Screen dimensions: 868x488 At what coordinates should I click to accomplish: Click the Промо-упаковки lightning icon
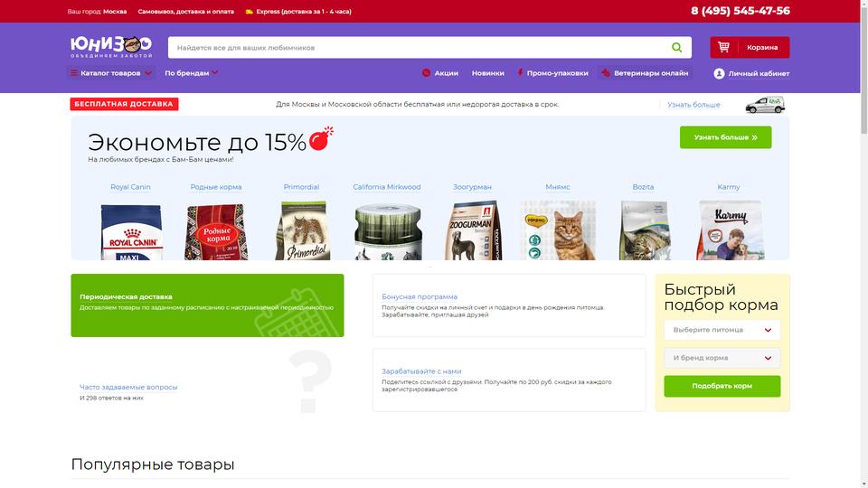(520, 73)
